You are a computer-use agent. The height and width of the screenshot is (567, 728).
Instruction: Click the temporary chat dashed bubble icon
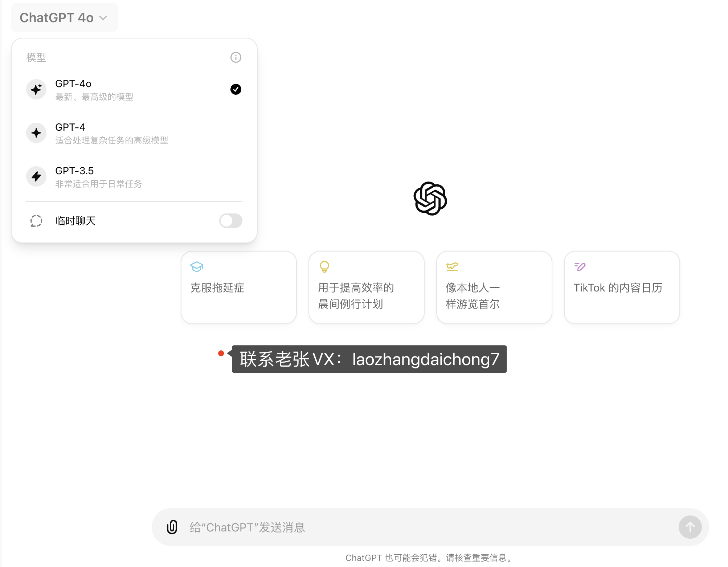(x=36, y=221)
